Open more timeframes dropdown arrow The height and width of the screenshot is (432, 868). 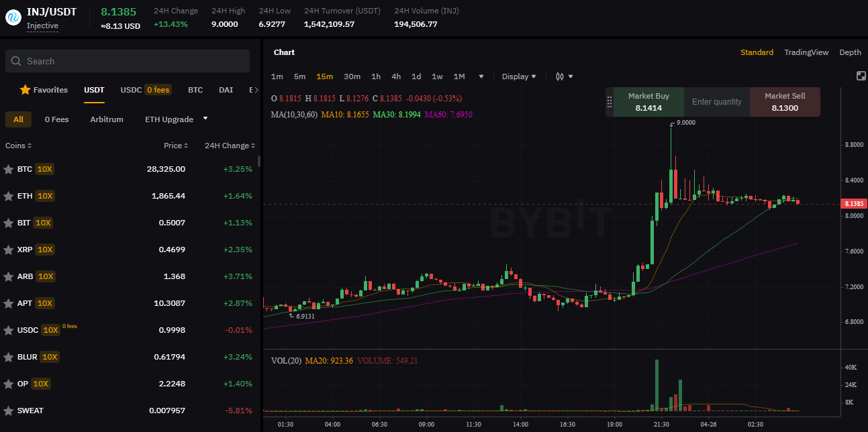tap(481, 76)
